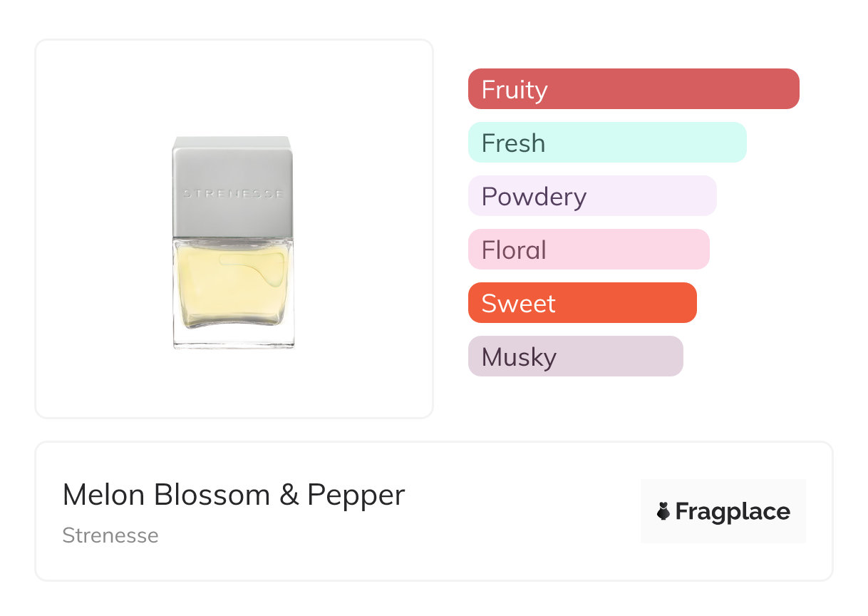This screenshot has height=616, width=868.
Task: Pick the pink Floral accord bar
Action: (x=589, y=250)
